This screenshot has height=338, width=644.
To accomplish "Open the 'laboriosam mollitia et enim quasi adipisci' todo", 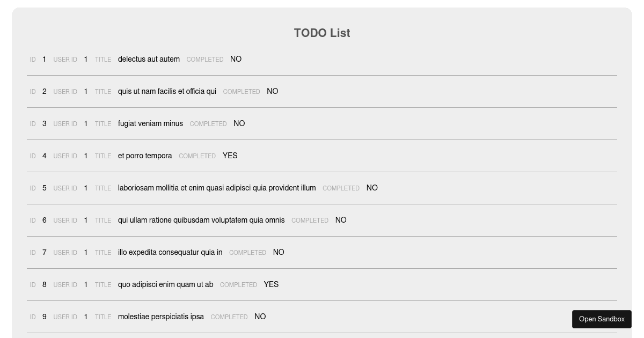I will tap(217, 188).
